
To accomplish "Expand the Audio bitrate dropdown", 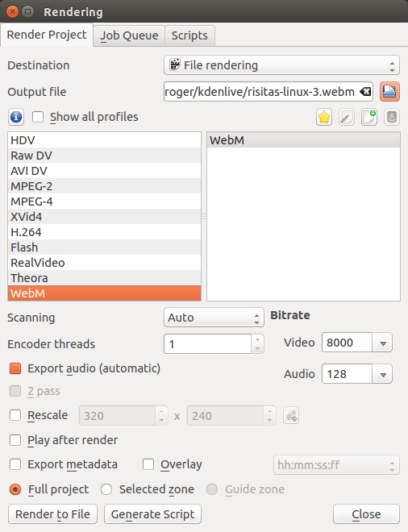I will click(383, 374).
